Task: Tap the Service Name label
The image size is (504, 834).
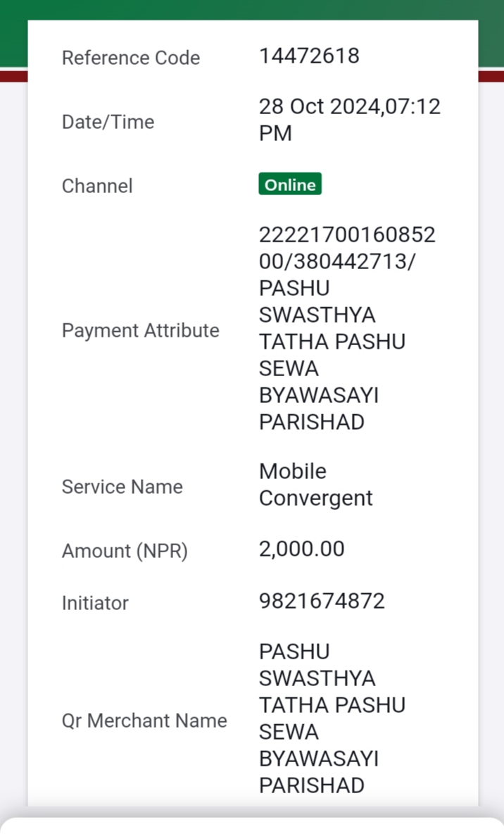Action: click(x=122, y=487)
